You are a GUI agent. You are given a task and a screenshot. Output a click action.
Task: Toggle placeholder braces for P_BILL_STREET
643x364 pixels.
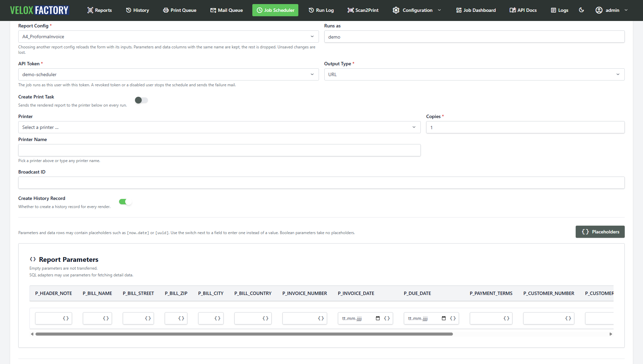click(148, 318)
